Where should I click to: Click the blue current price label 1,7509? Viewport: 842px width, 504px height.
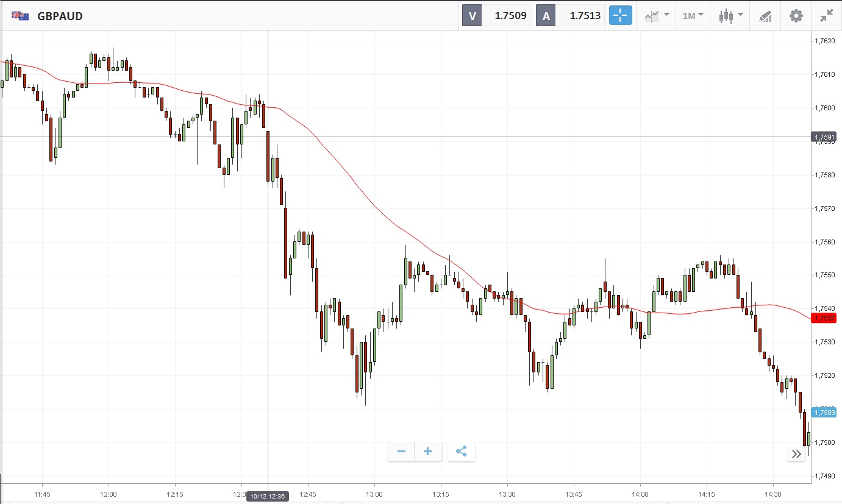point(824,413)
